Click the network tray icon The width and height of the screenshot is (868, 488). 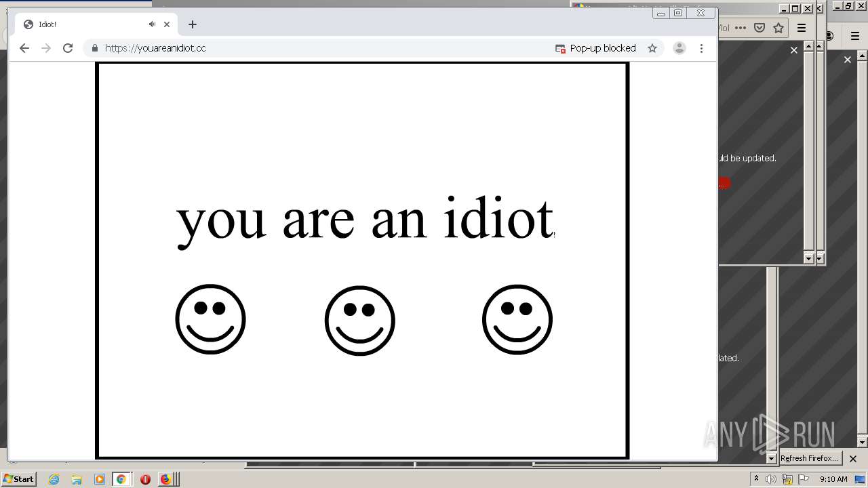(787, 479)
